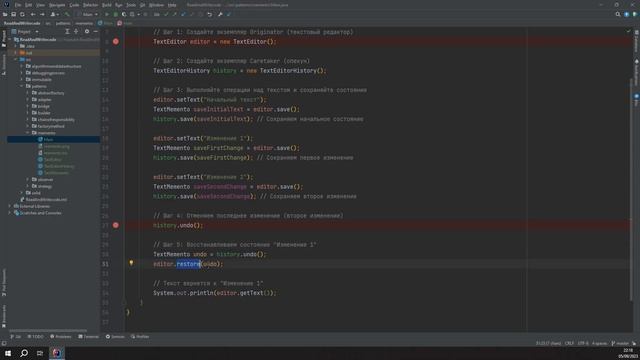Open the Project view selector dropdown
The image size is (640, 360).
click(25, 31)
